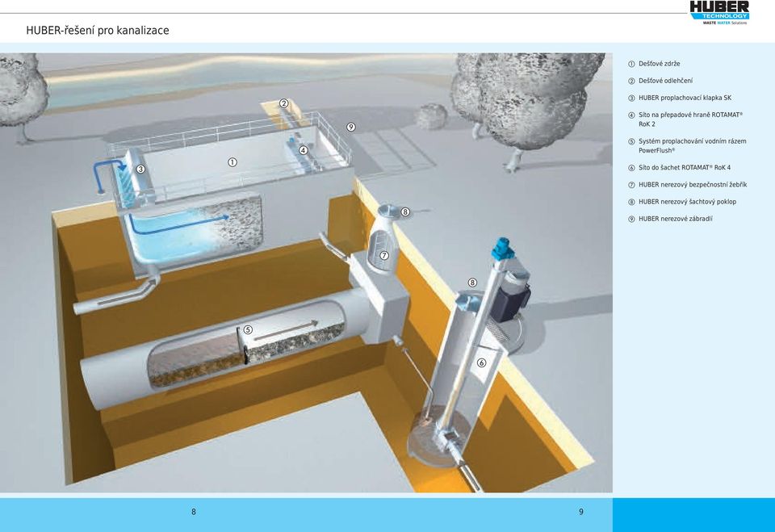Click legend entry "Síto do šachet ROTAMAT® RoK 4"
The height and width of the screenshot is (532, 775).
684,168
